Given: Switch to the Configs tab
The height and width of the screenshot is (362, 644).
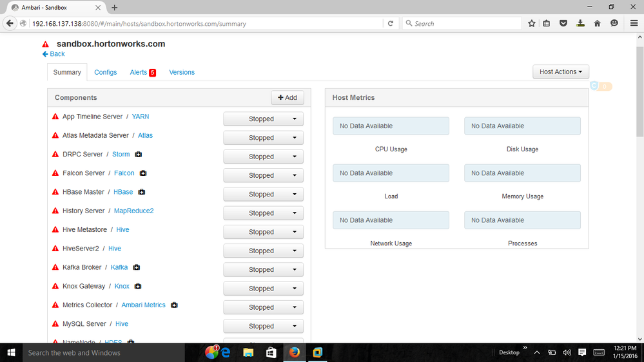Looking at the screenshot, I should click(x=106, y=72).
